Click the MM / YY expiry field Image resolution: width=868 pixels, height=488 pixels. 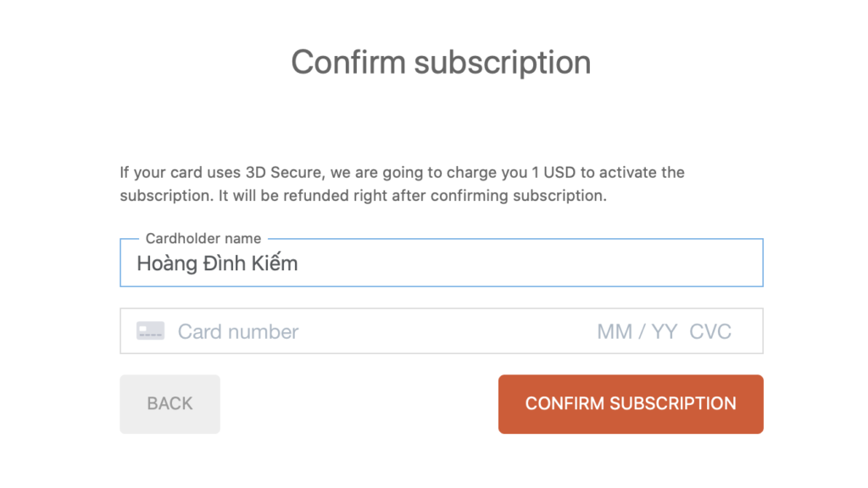[637, 331]
